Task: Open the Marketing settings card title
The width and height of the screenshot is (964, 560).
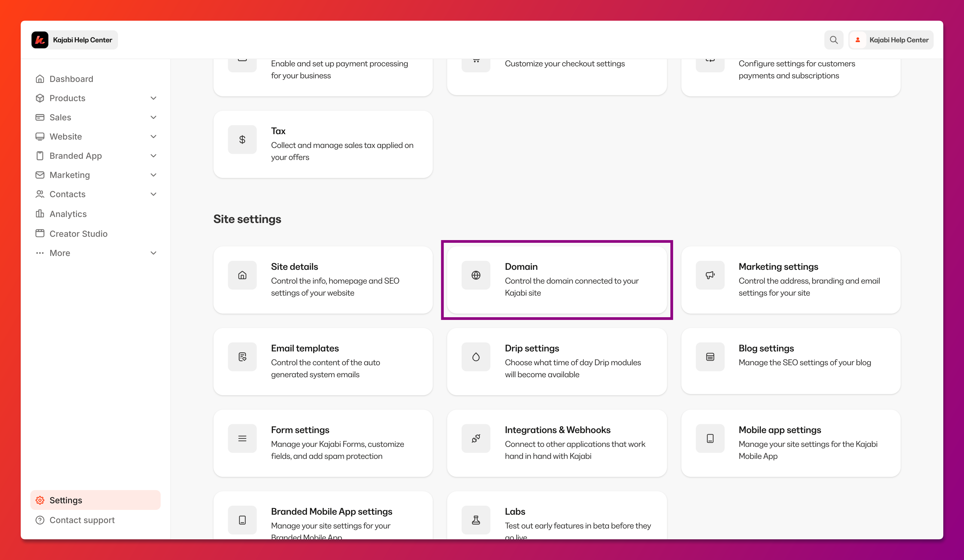Action: pos(778,266)
